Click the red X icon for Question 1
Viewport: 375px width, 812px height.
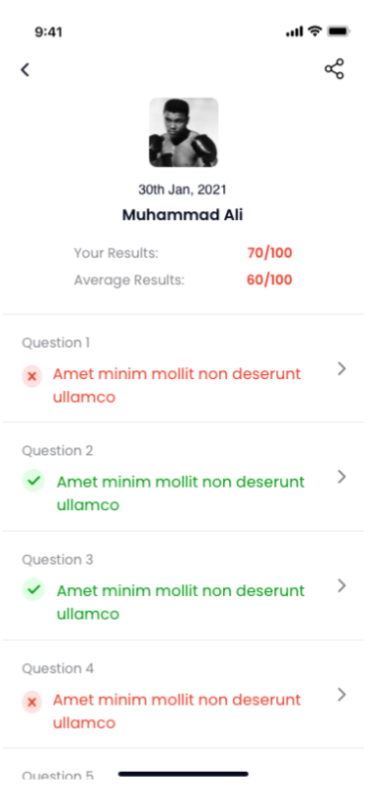pyautogui.click(x=32, y=376)
